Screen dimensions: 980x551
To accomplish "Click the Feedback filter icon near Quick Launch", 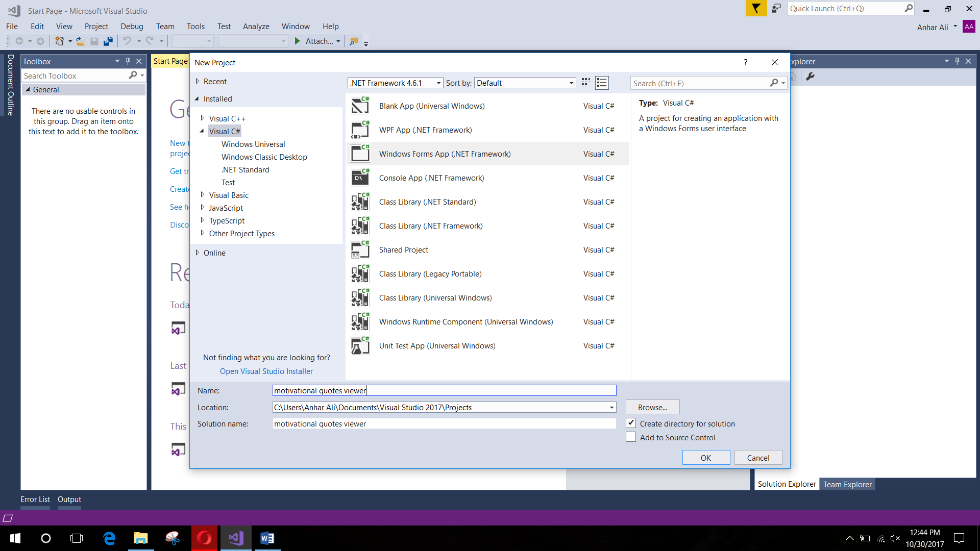I will pyautogui.click(x=756, y=8).
